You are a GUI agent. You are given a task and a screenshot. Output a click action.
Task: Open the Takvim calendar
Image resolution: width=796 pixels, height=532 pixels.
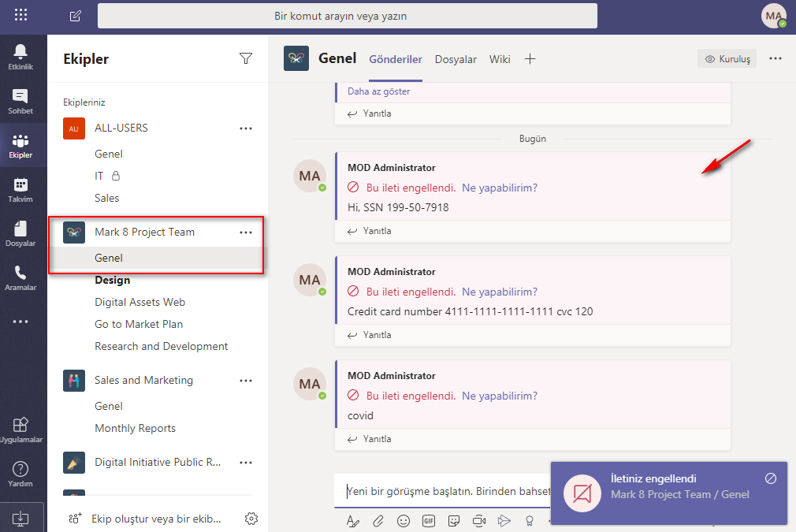(20, 189)
